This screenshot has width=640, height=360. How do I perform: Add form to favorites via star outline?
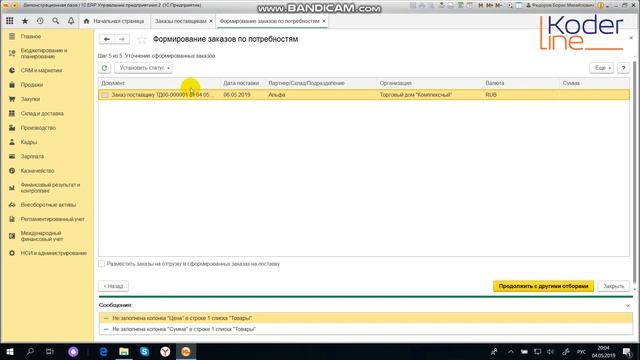pos(142,39)
